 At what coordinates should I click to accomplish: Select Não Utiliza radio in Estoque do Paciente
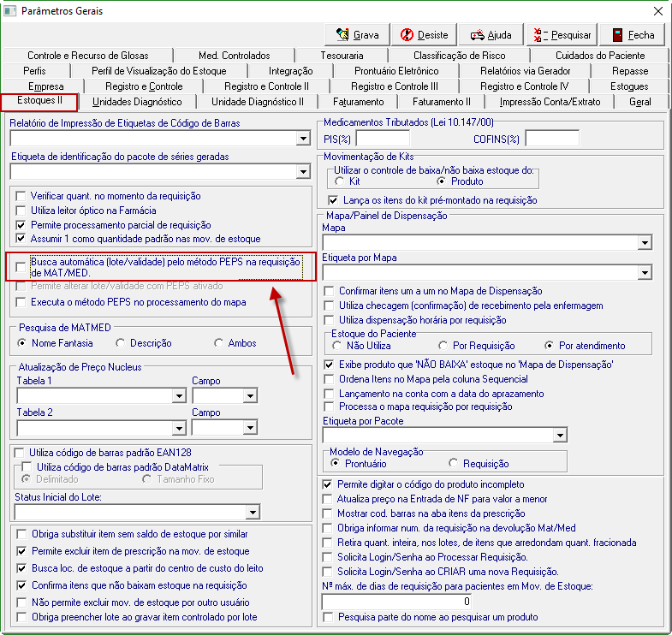pos(337,346)
